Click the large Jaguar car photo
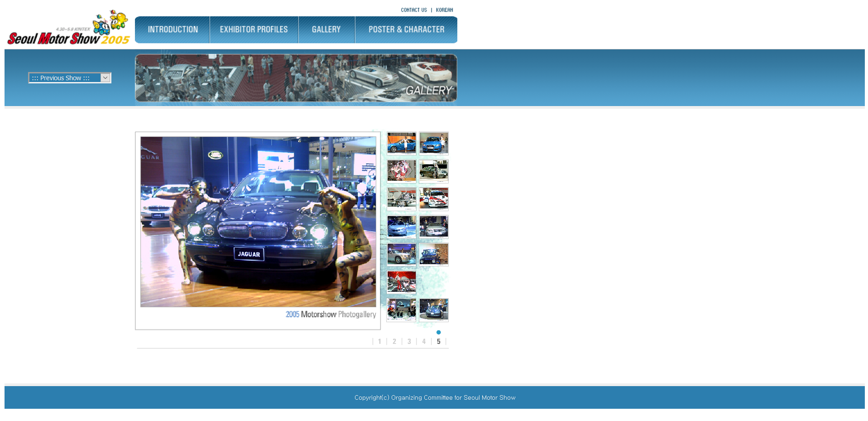Screen dimensions: 868x421 258,222
